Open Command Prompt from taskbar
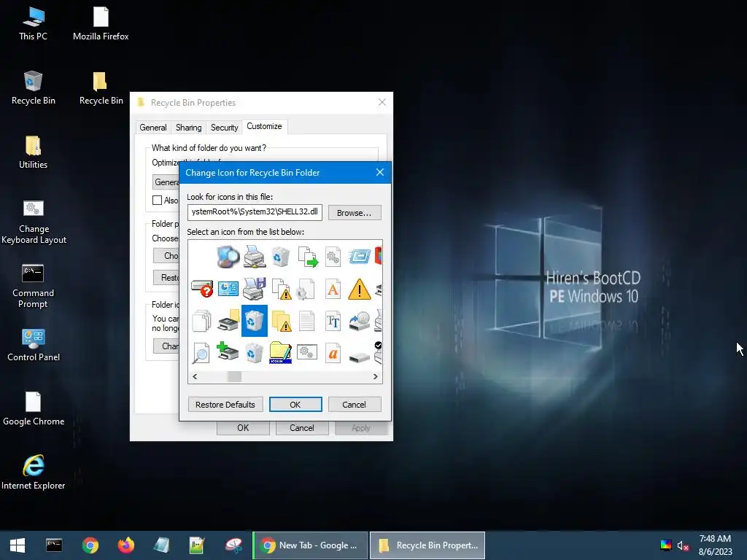 (54, 545)
